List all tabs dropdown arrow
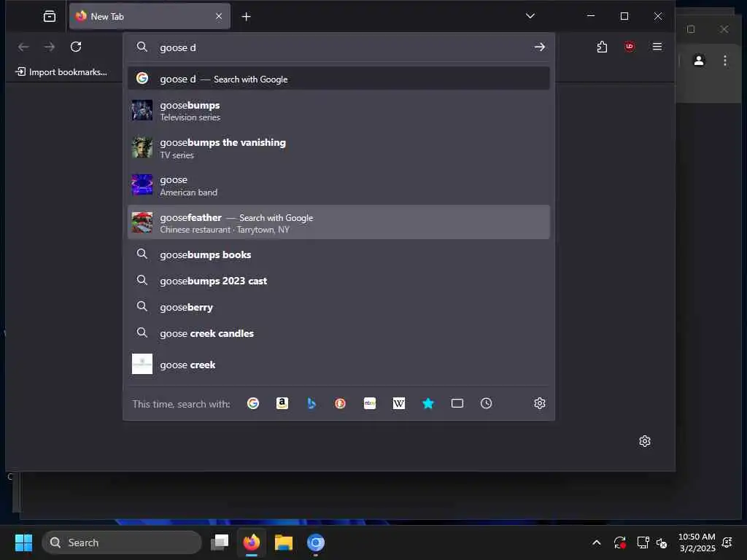This screenshot has width=747, height=560. coord(530,16)
